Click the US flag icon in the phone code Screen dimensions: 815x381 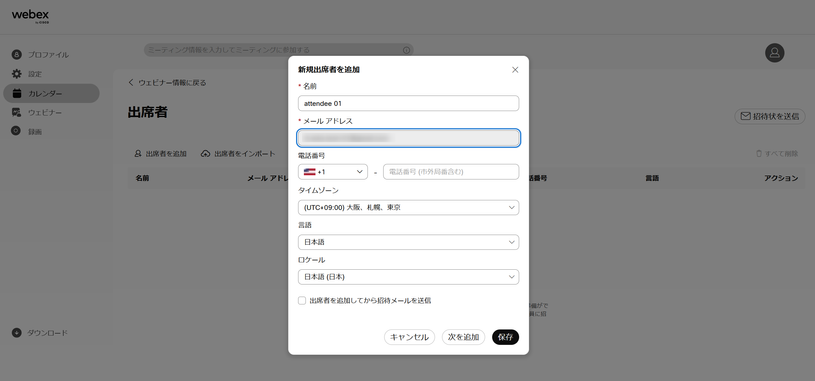tap(310, 172)
